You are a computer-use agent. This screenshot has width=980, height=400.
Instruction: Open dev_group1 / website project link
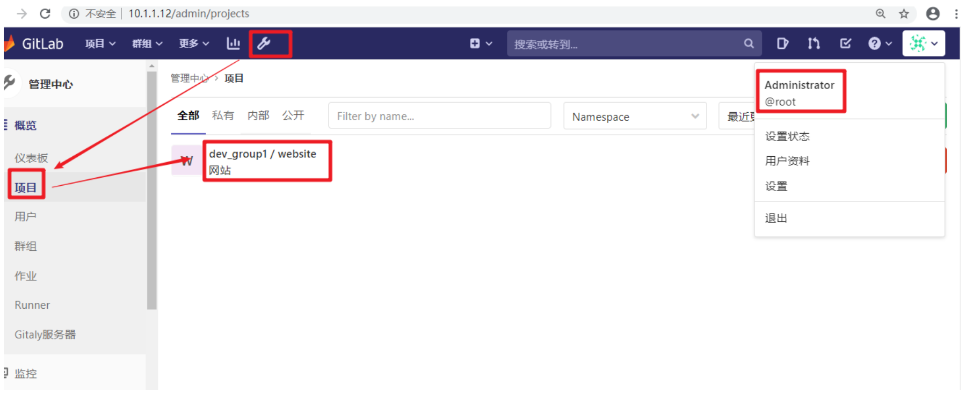[263, 154]
